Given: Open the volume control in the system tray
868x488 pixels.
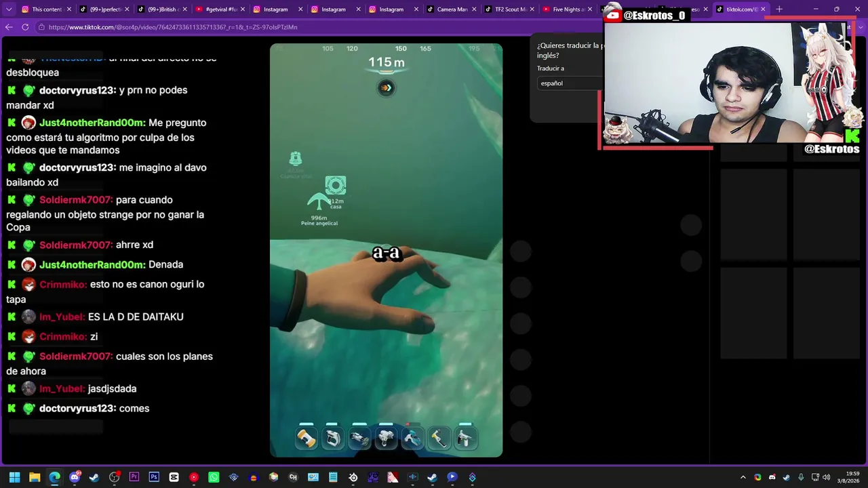Looking at the screenshot, I should pos(826,477).
